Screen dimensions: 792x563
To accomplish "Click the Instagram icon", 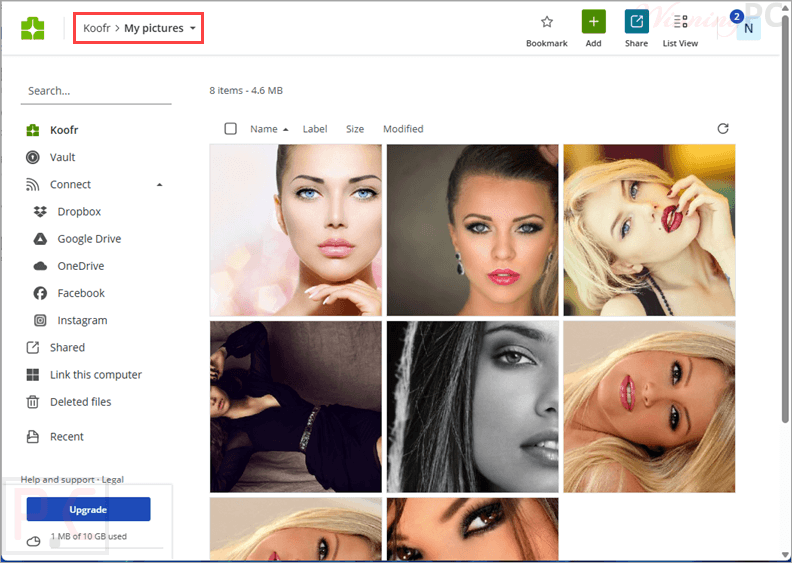I will click(x=40, y=321).
